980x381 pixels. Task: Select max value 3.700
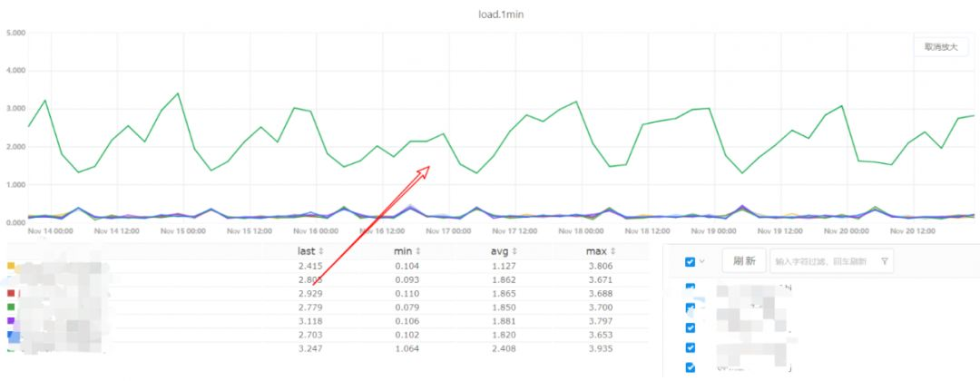tap(602, 308)
